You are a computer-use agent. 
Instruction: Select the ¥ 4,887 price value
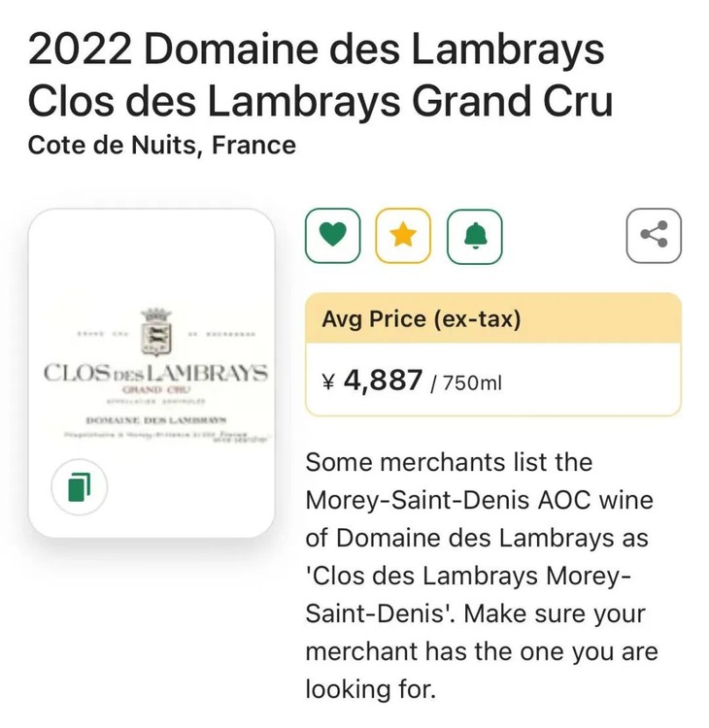372,381
